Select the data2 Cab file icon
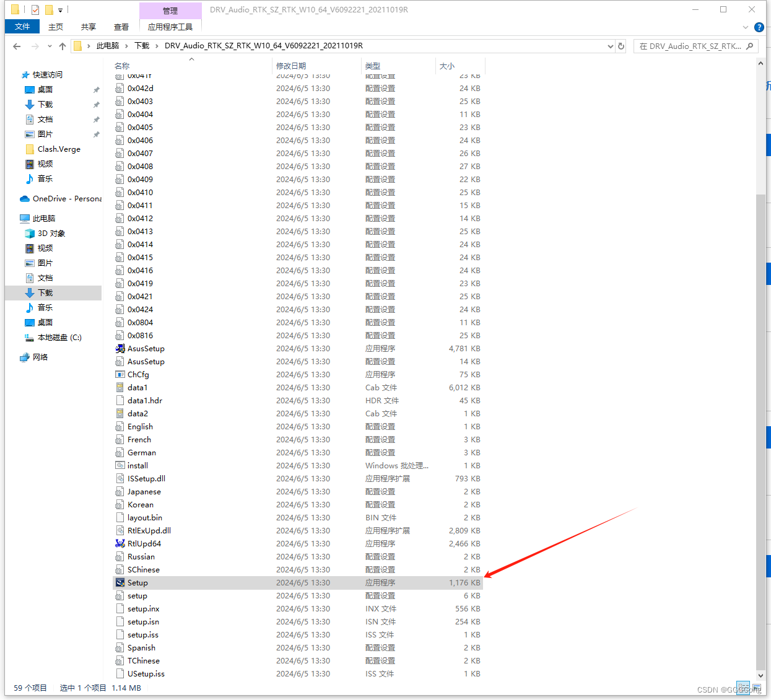The width and height of the screenshot is (771, 700). 120,414
